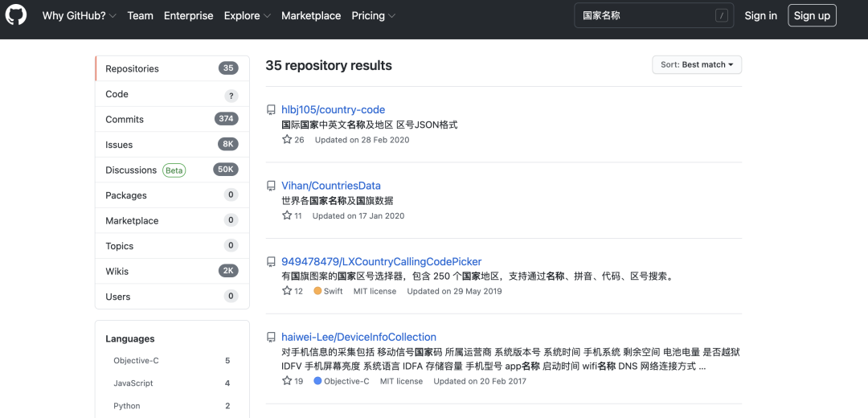Click the question mark badge next to Code
The width and height of the screenshot is (868, 418).
pos(231,95)
